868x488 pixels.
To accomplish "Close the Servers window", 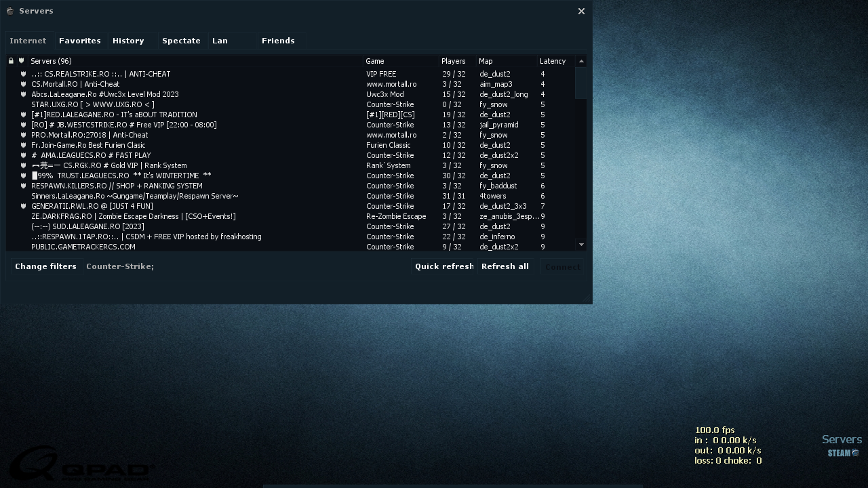I will click(x=581, y=11).
